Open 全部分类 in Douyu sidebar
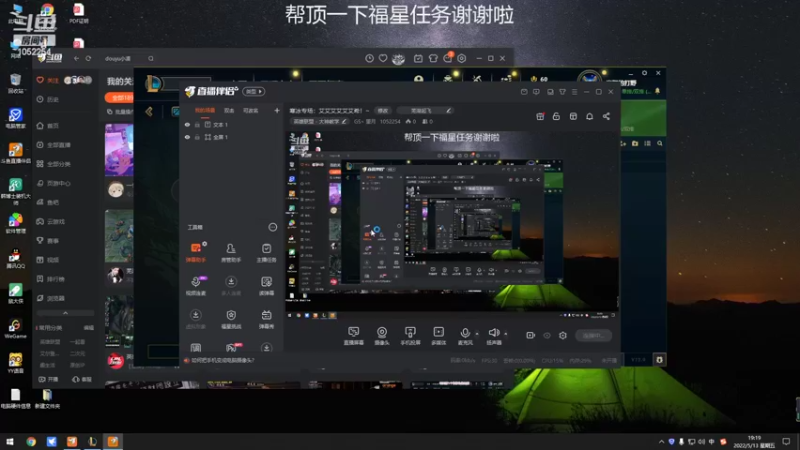The height and width of the screenshot is (450, 800). (x=54, y=164)
